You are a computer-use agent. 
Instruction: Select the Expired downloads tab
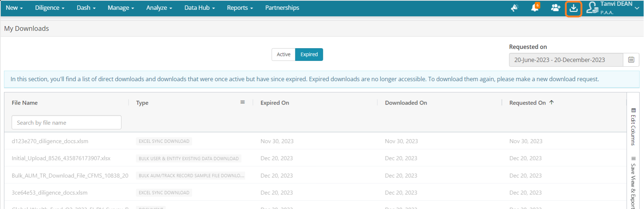tap(309, 54)
